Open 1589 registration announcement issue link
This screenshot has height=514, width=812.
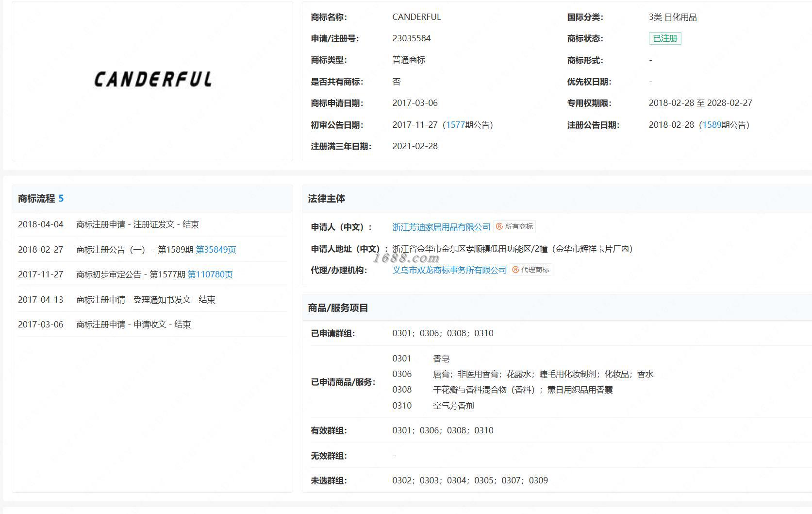click(x=712, y=125)
